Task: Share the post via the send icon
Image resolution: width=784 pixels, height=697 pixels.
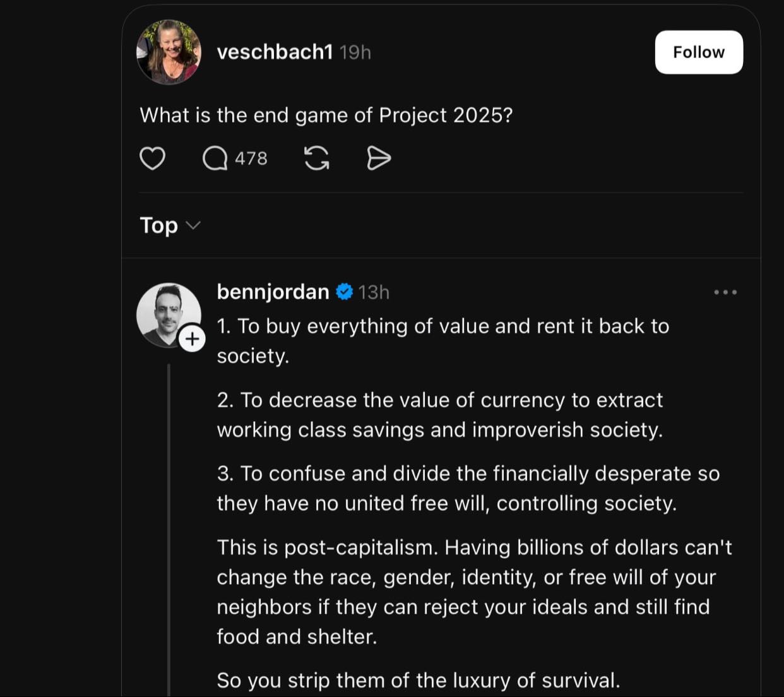Action: coord(378,159)
